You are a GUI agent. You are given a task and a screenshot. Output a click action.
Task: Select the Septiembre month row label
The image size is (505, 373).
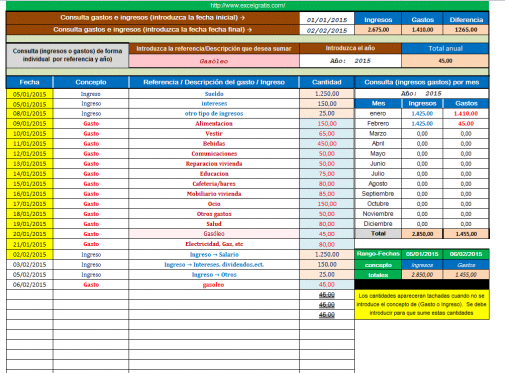point(378,194)
